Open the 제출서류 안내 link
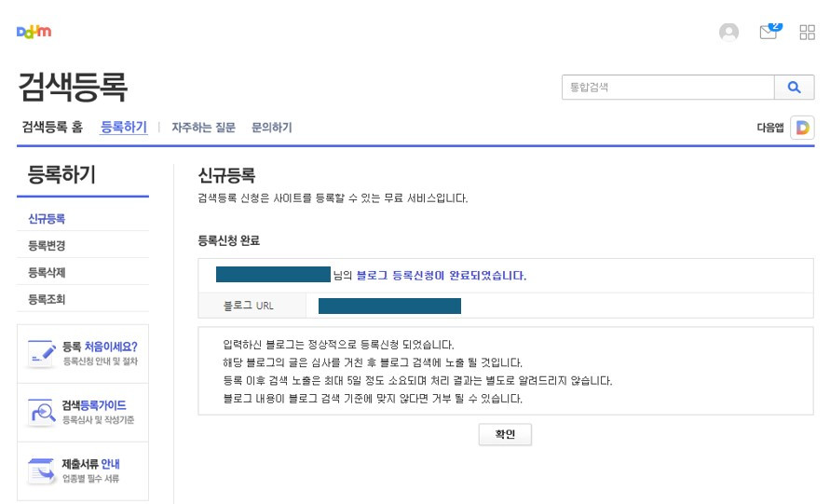This screenshot has height=504, width=830. point(91,464)
